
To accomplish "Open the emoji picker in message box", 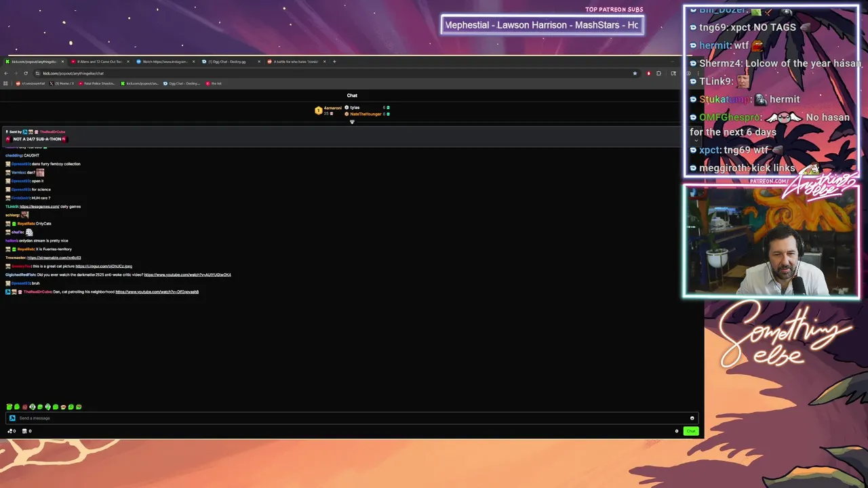I will click(x=692, y=418).
